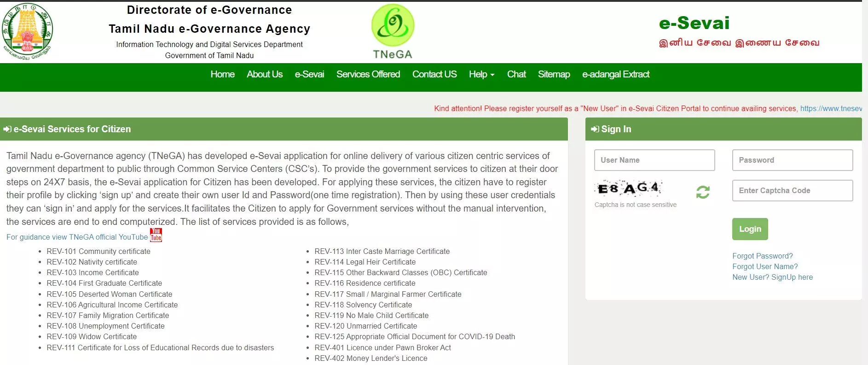Open New User SignUp here link
The width and height of the screenshot is (868, 365).
(x=772, y=277)
